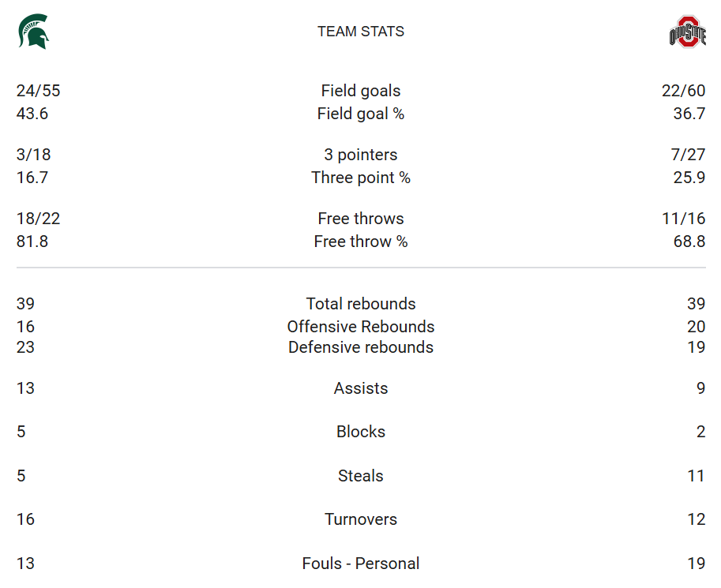721x588 pixels.
Task: Select the Offensive Rebounds label
Action: click(360, 327)
